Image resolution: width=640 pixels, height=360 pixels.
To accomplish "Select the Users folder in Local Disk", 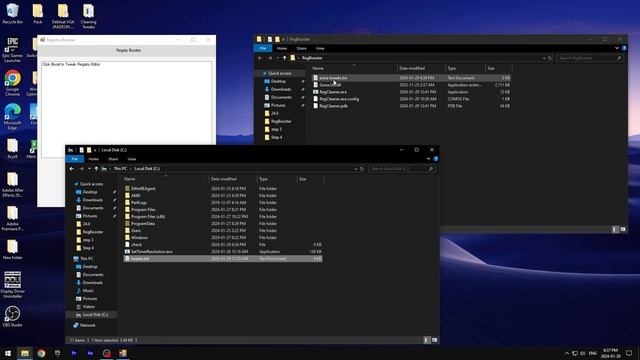I will 223,230.
